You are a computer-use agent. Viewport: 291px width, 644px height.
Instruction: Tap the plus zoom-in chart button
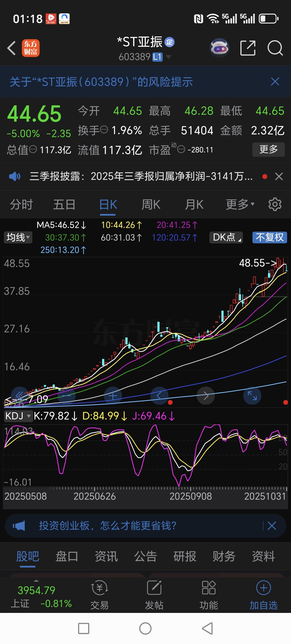pos(113,396)
